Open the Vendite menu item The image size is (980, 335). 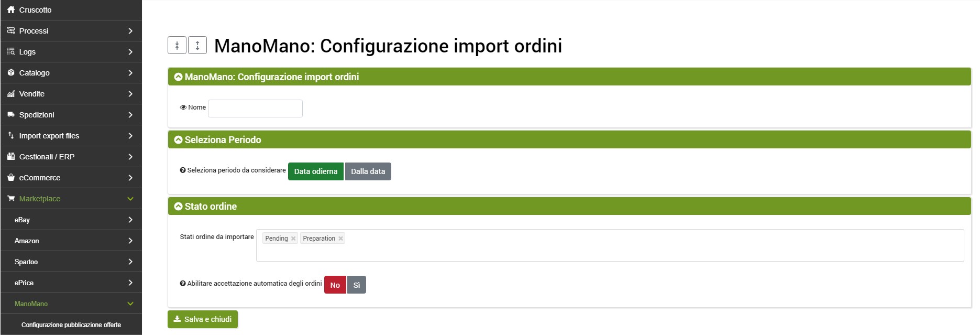(x=32, y=94)
